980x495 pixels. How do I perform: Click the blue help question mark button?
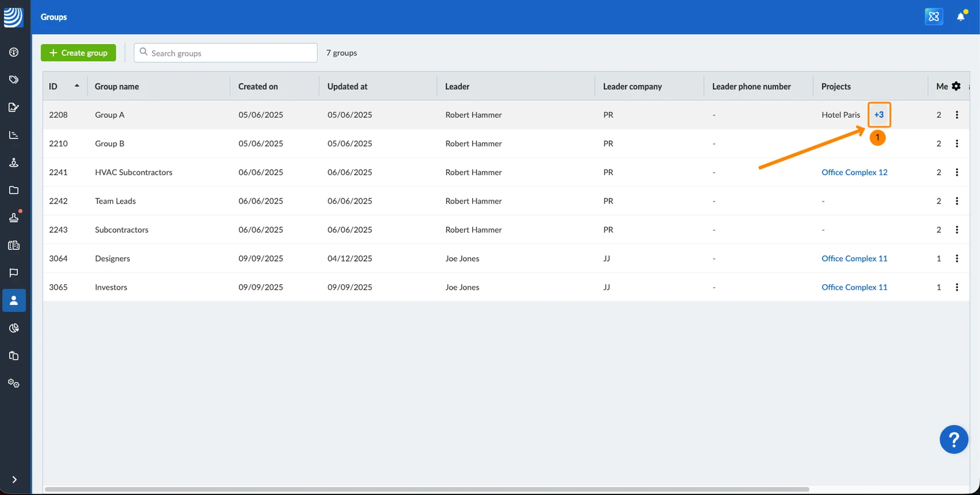(x=954, y=439)
